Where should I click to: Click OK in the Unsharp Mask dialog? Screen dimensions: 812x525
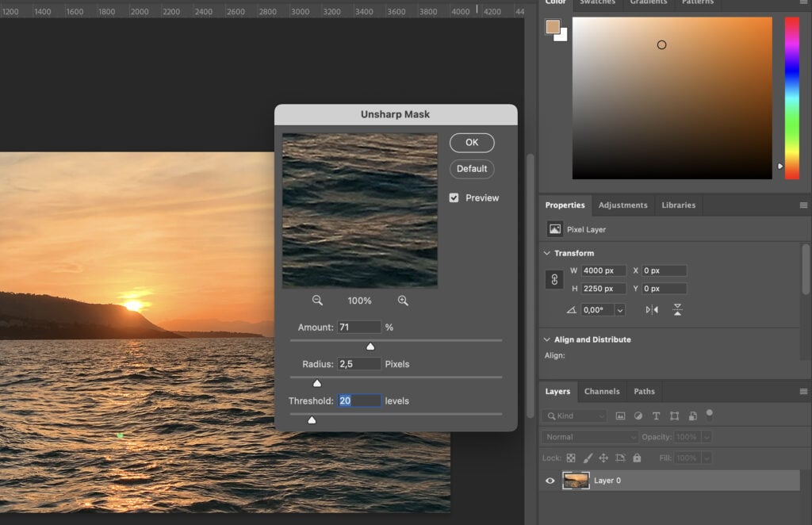coord(472,143)
